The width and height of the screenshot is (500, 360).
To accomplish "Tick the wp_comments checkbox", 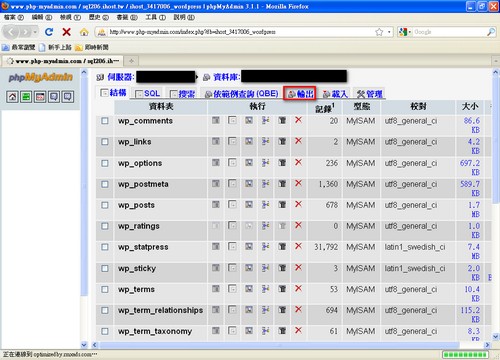I will click(105, 121).
